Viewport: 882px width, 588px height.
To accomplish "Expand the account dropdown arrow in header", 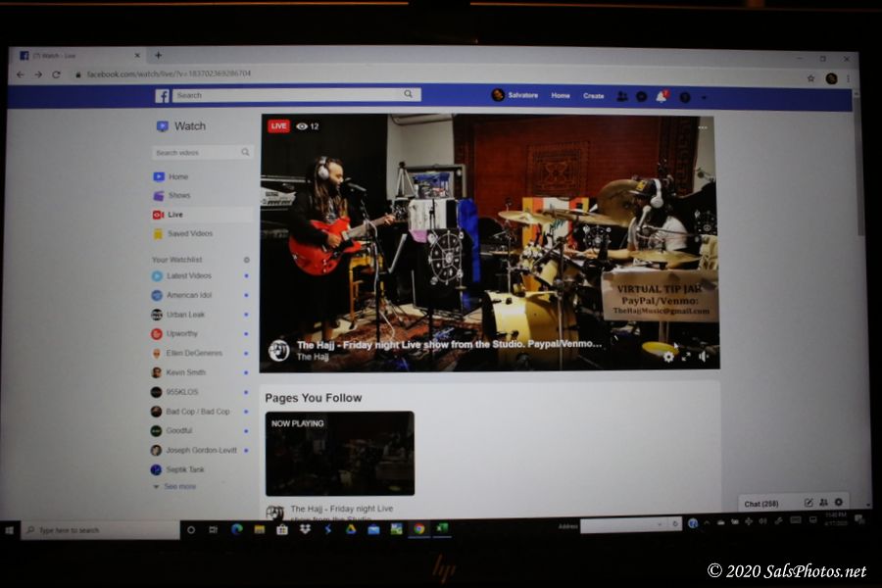I will 706,96.
